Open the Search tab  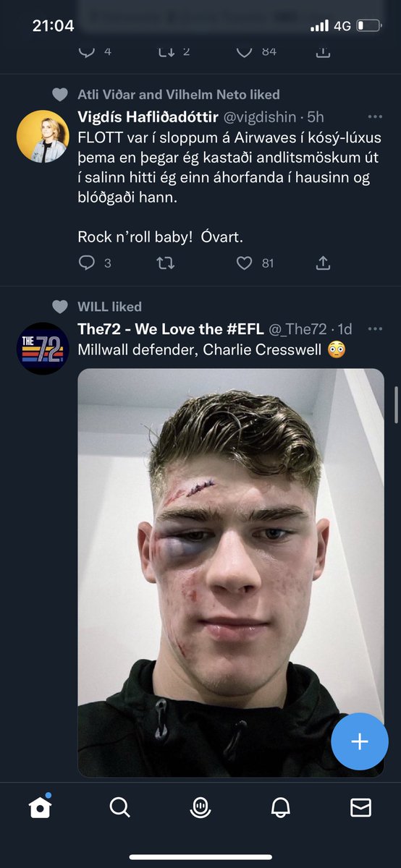click(120, 807)
